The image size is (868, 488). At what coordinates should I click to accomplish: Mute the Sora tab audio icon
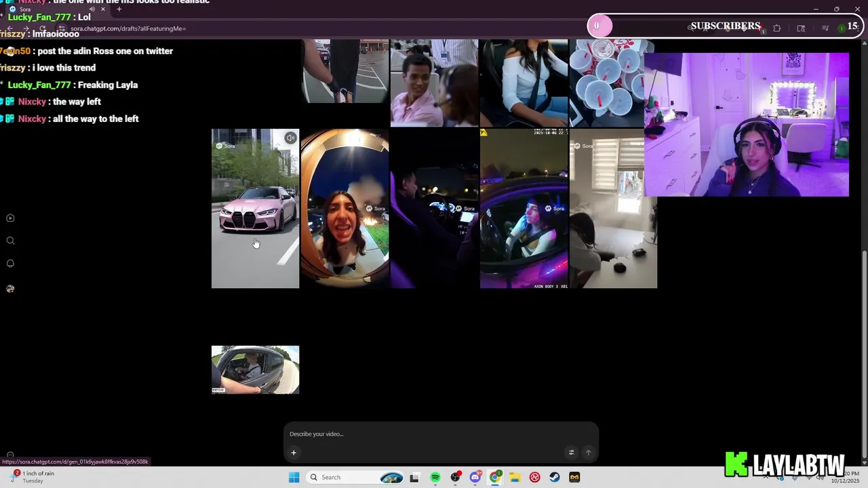click(x=92, y=9)
